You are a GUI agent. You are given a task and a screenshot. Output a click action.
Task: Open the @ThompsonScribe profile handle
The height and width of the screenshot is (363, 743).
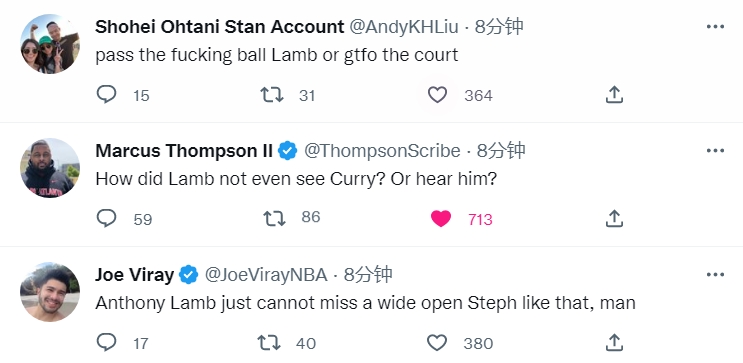(382, 151)
